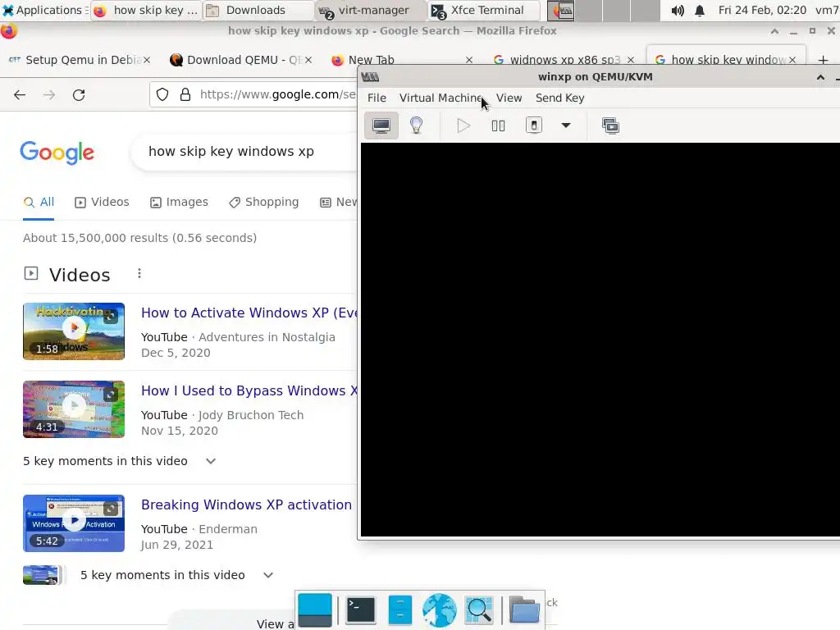Image resolution: width=840 pixels, height=630 pixels.
Task: Switch to Firefox window in taskbar
Action: (146, 10)
